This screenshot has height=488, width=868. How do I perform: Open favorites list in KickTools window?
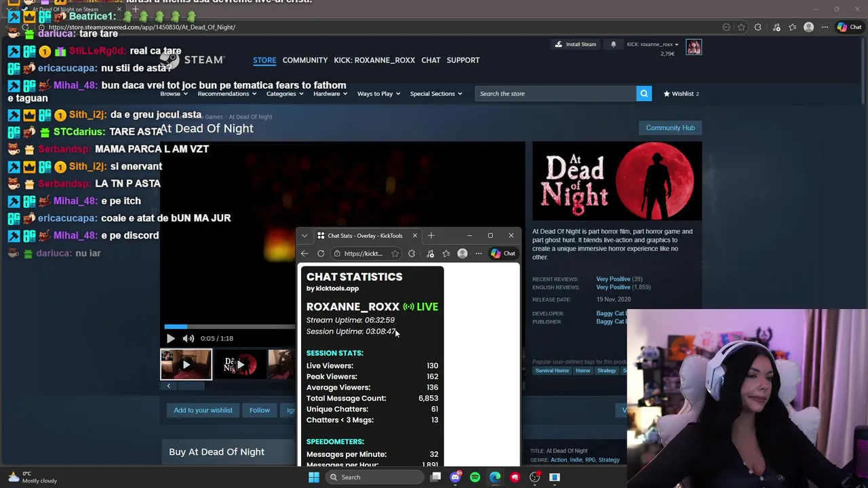(x=446, y=253)
